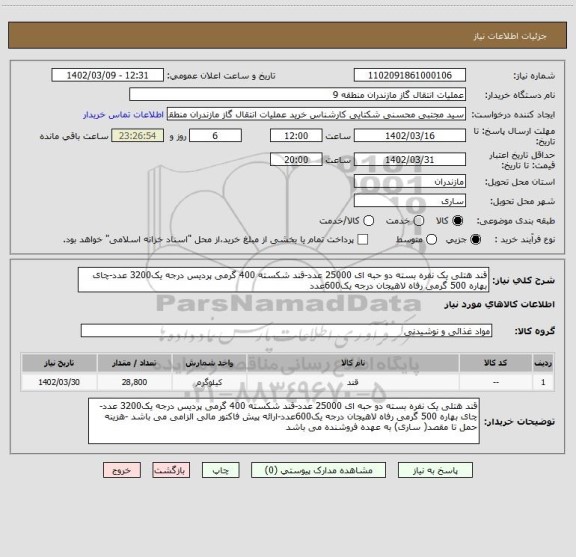This screenshot has width=576, height=557.
Task: Click the نام کالا column header
Action: [x=353, y=363]
